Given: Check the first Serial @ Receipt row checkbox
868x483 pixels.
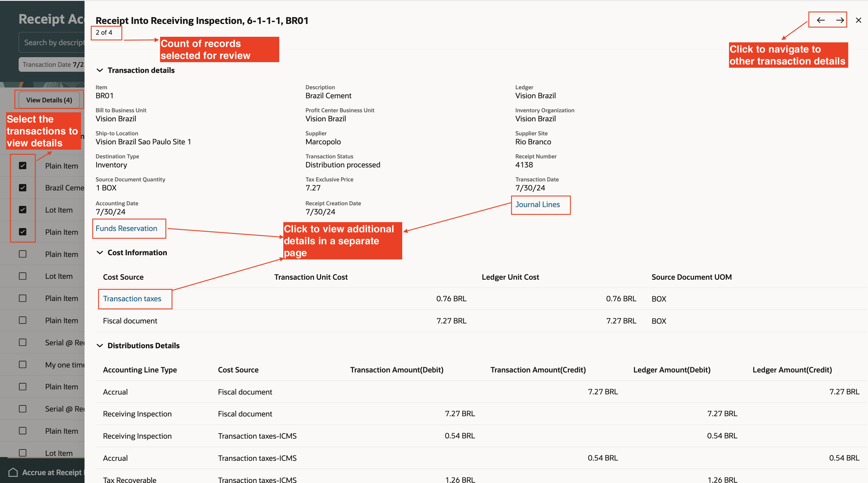Looking at the screenshot, I should pyautogui.click(x=22, y=342).
